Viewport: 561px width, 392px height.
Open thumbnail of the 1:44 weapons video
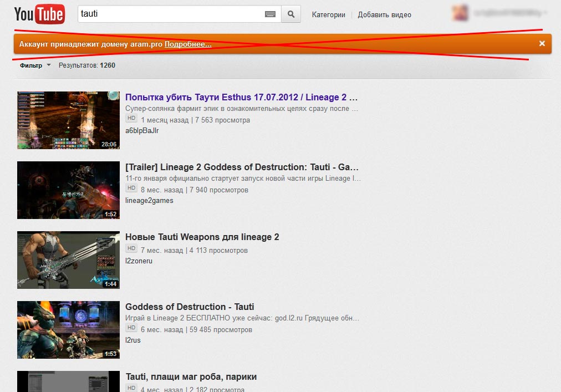point(68,260)
